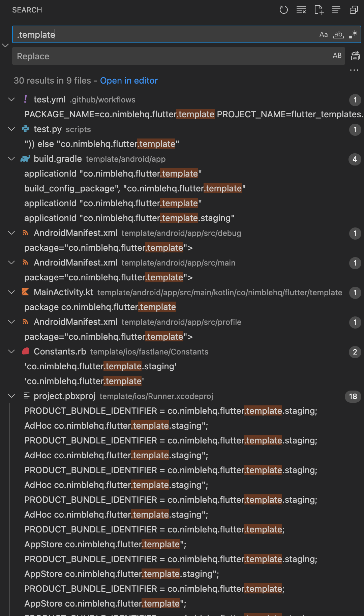The image size is (364, 616).
Task: Open MainActivity.kt via its Kotlin icon
Action: point(25,292)
